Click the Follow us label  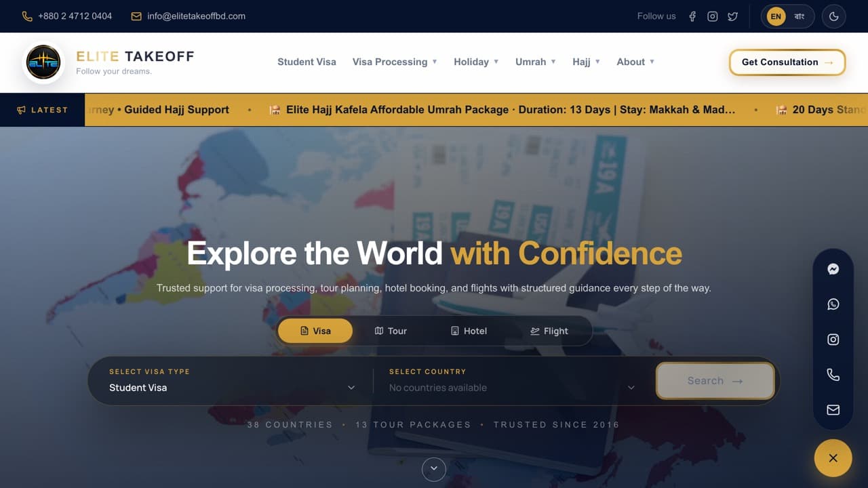pyautogui.click(x=656, y=16)
